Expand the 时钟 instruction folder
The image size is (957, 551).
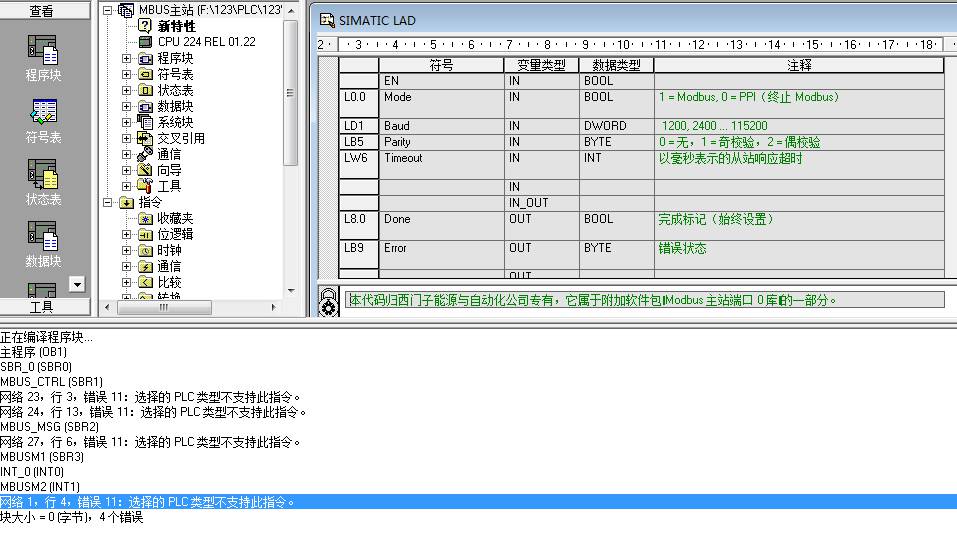[126, 250]
